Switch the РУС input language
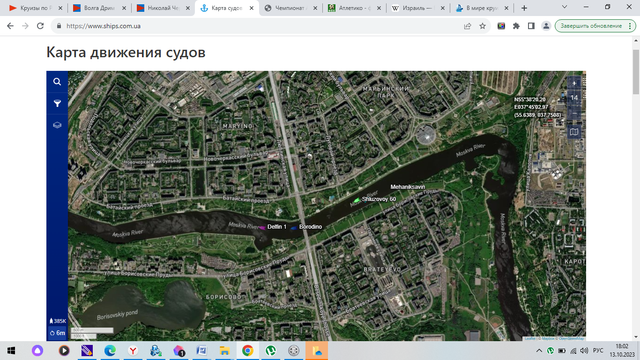Image resolution: width=640 pixels, height=360 pixels. pyautogui.click(x=598, y=351)
